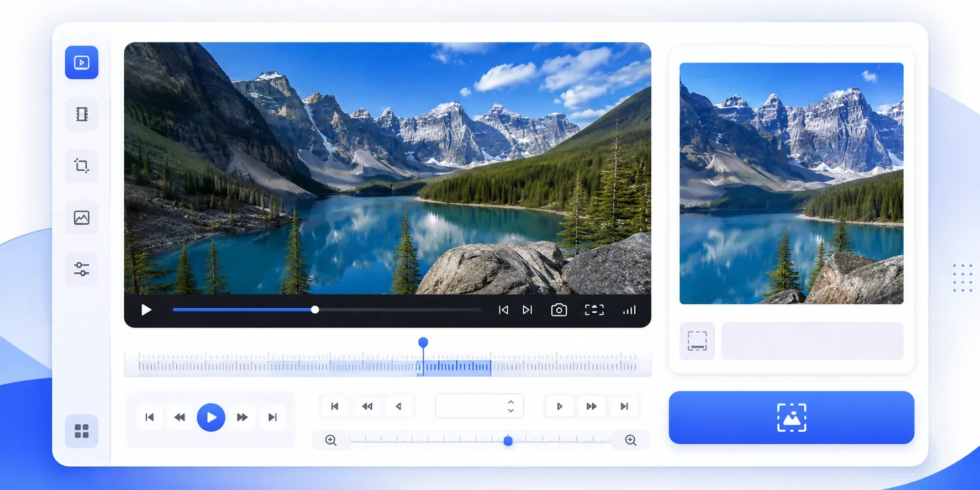Toggle fullscreen icon in player bar

[x=594, y=310]
